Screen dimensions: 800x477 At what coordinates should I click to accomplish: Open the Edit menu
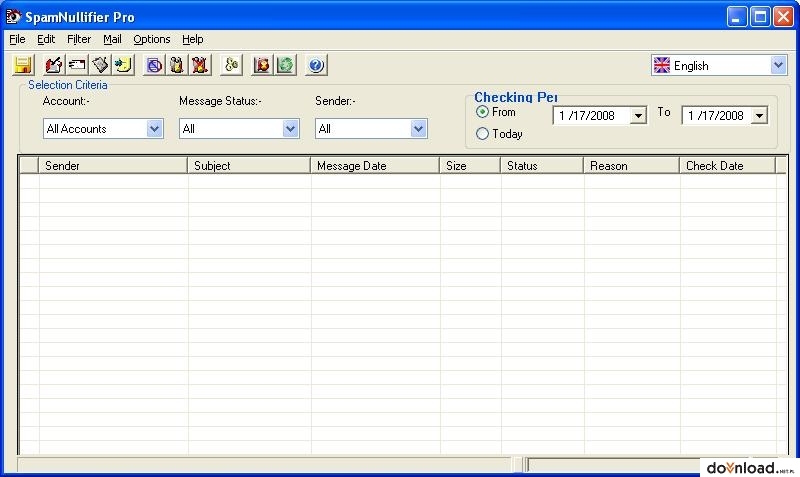point(46,39)
